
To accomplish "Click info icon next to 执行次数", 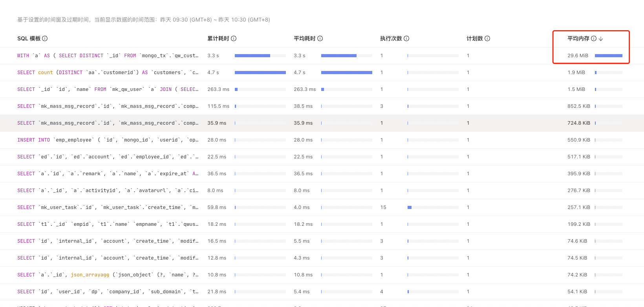I will pos(406,38).
